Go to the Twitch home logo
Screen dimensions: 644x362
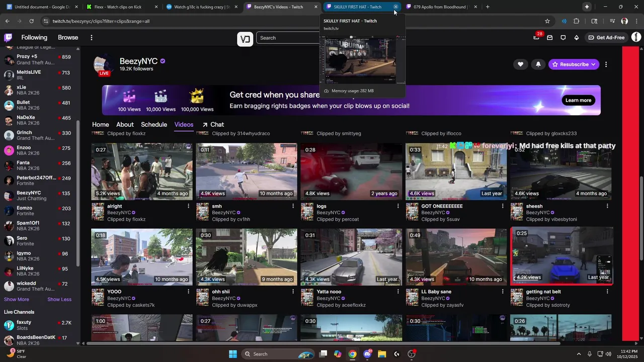pos(8,38)
